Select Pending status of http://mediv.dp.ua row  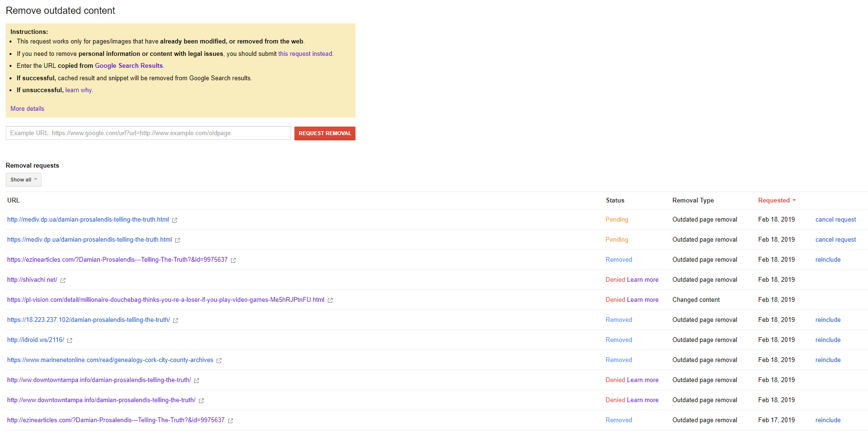tap(617, 220)
